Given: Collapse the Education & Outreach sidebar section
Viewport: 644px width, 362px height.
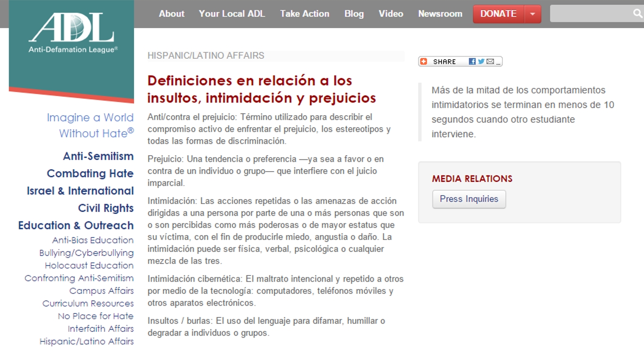Looking at the screenshot, I should coord(76,225).
